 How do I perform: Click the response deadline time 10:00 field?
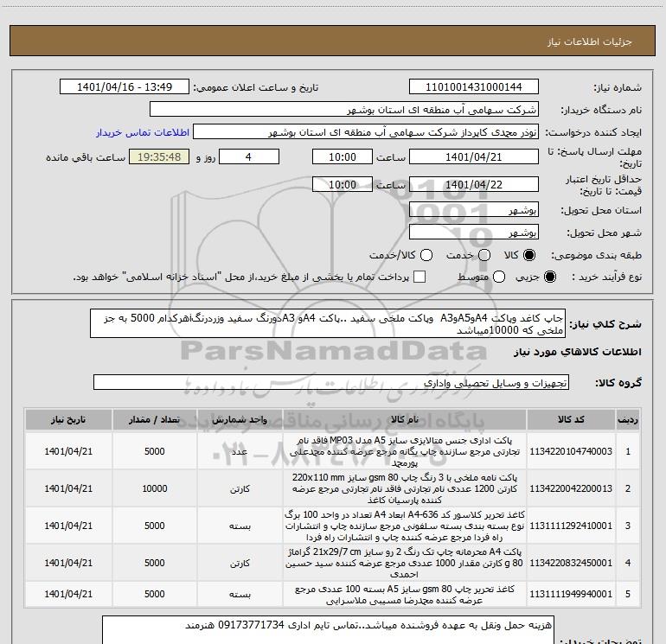pyautogui.click(x=343, y=157)
